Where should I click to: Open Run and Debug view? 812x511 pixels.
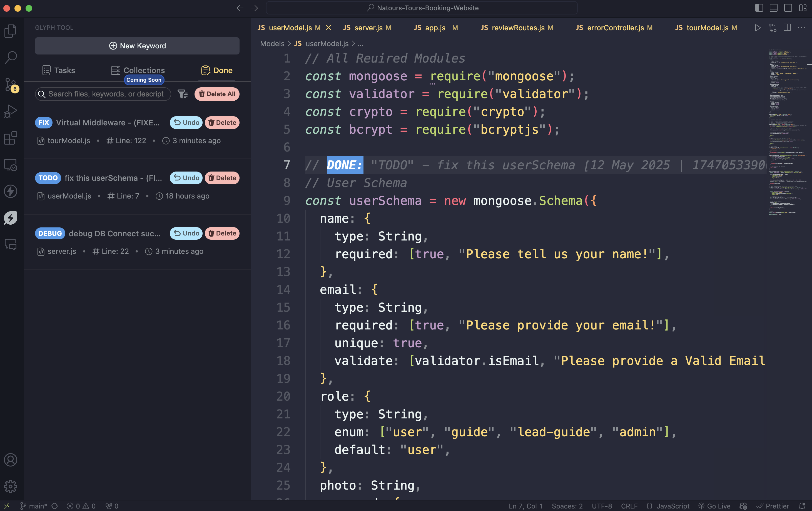[x=11, y=111]
